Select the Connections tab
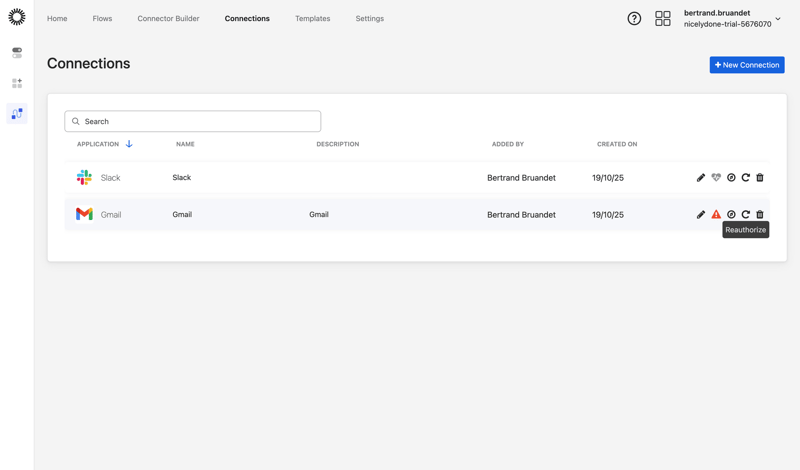 247,18
